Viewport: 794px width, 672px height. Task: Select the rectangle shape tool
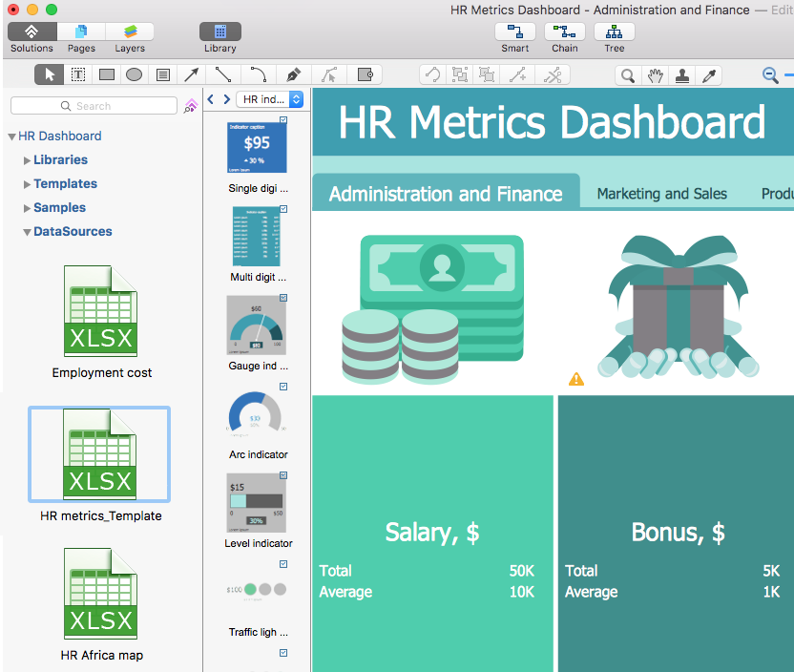(x=107, y=74)
